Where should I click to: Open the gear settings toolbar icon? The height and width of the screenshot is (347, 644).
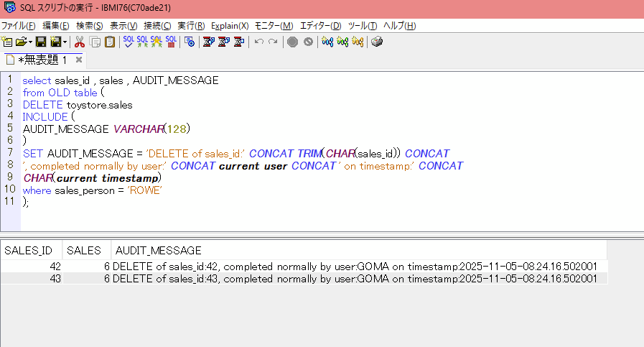pyautogui.click(x=190, y=42)
